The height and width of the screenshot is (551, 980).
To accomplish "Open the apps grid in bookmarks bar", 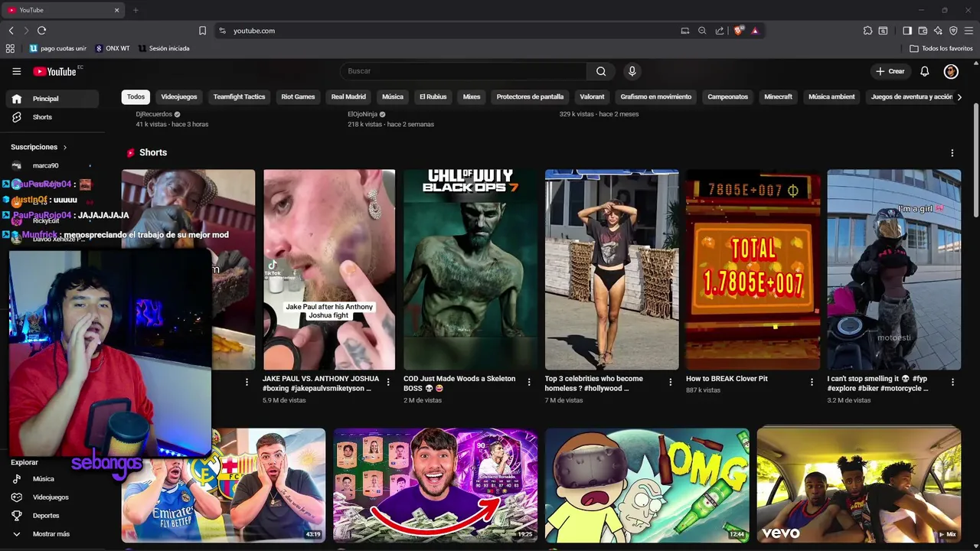I will tap(10, 48).
